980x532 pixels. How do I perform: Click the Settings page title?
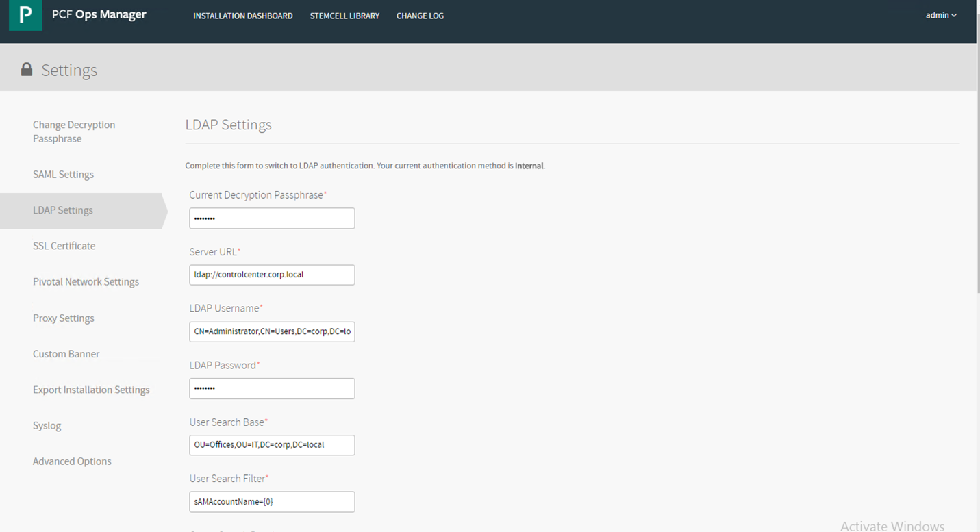[69, 70]
